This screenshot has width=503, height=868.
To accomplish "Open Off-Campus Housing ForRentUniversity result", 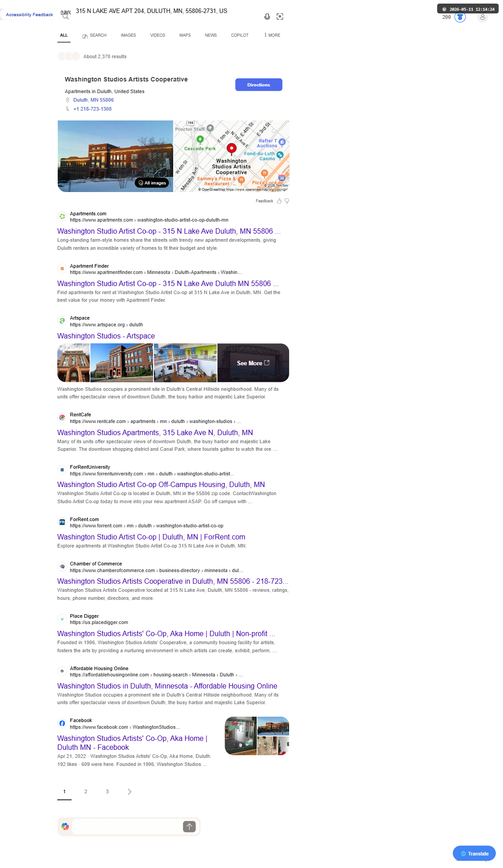I will click(x=161, y=485).
